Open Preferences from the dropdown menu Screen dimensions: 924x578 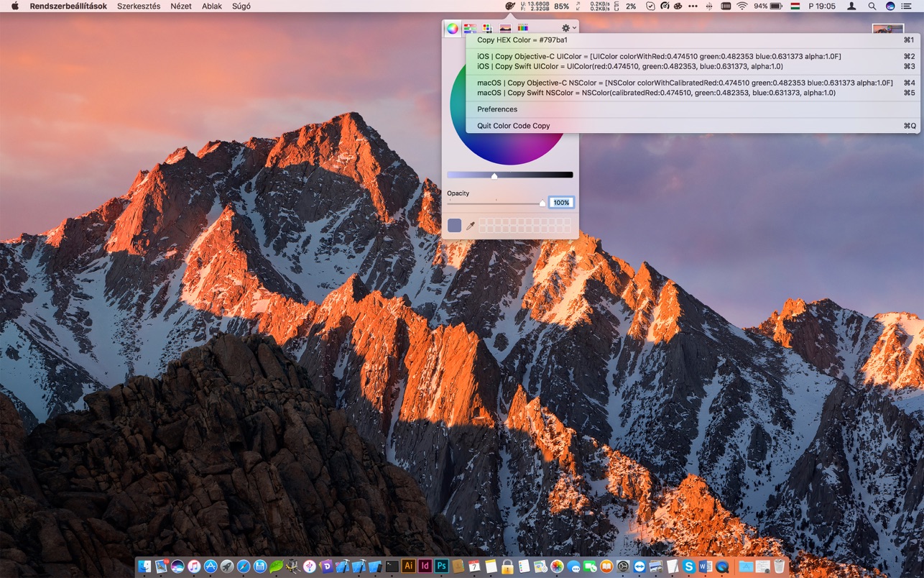point(497,109)
